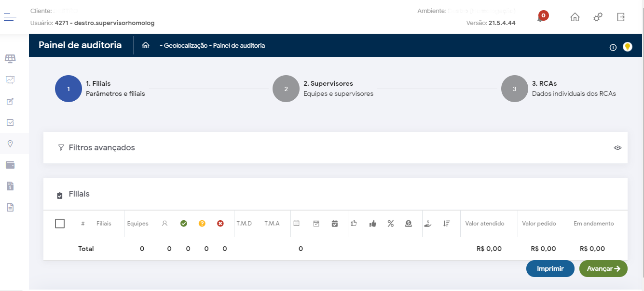Click the T.M.D column header
644x291 pixels.
[244, 224]
